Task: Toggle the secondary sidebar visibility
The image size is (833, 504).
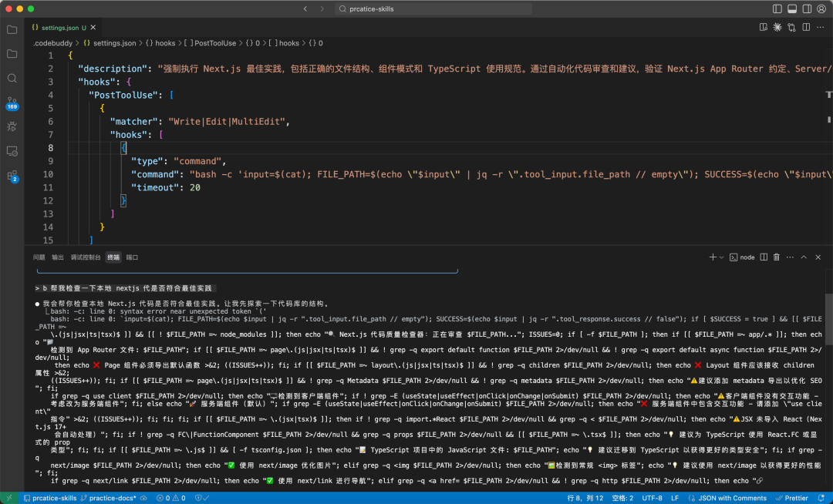Action: pos(807,8)
